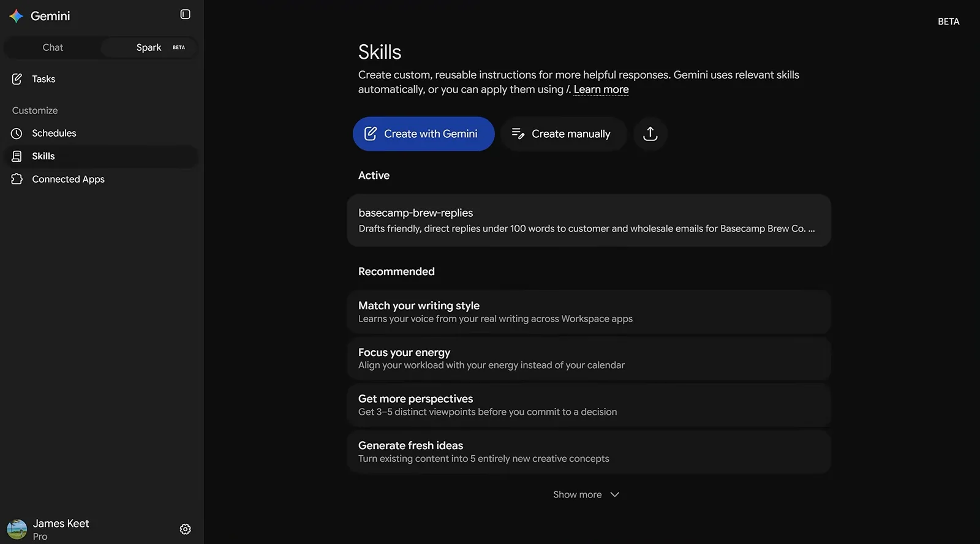Select the Generate fresh ideas skill
The image size is (980, 544).
(589, 451)
